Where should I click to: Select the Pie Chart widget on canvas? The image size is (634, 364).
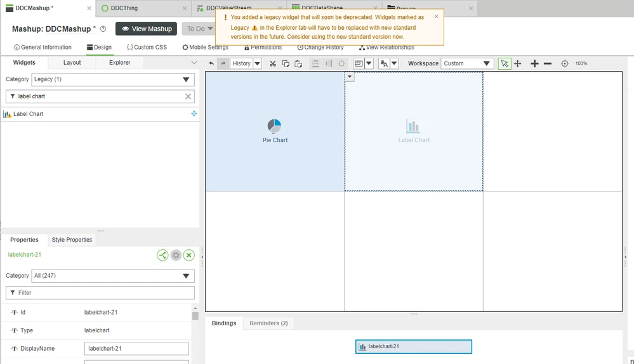pyautogui.click(x=275, y=131)
